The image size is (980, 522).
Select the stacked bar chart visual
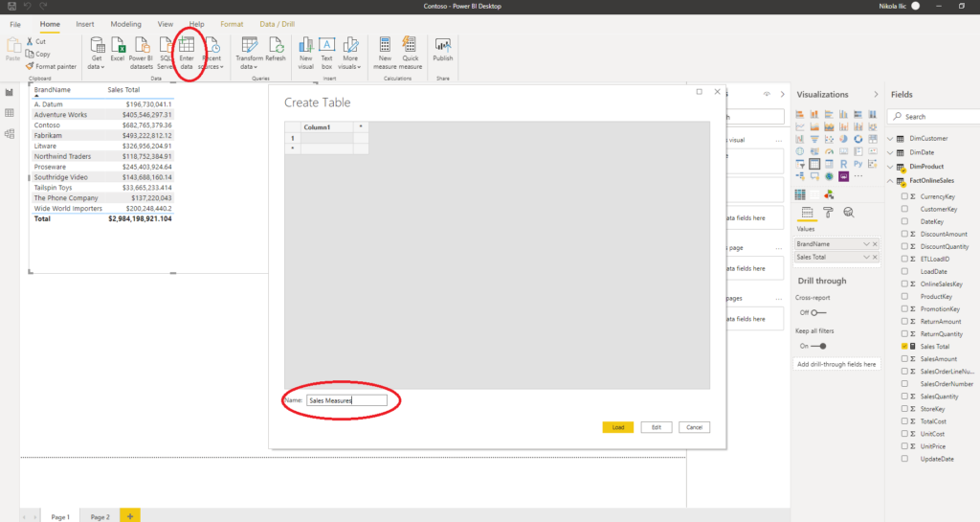pyautogui.click(x=800, y=114)
